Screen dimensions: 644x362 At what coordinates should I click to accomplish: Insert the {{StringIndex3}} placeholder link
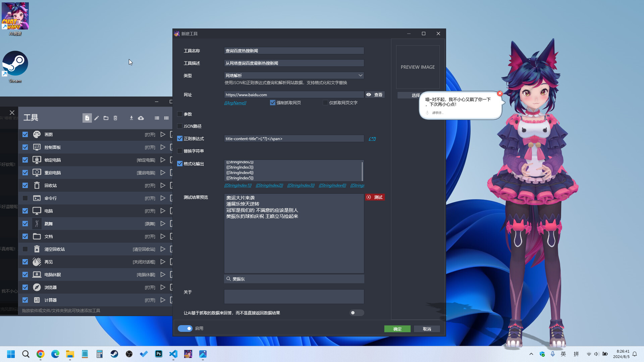coord(301,185)
